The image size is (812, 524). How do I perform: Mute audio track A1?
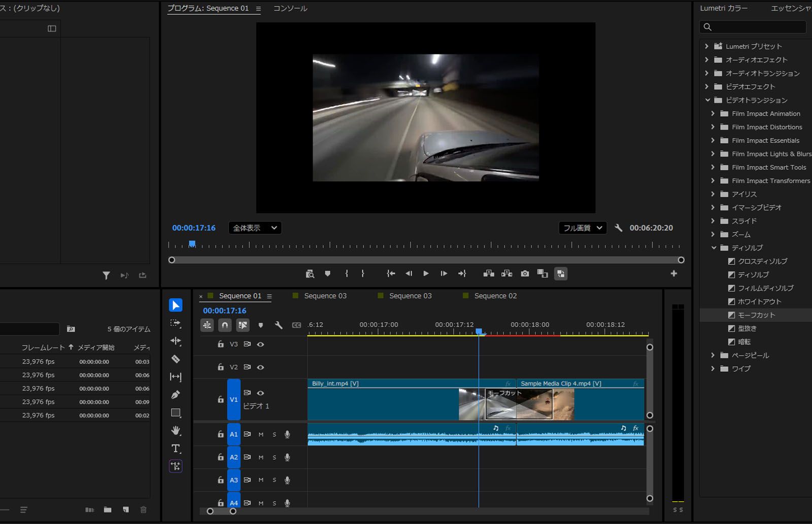click(261, 434)
